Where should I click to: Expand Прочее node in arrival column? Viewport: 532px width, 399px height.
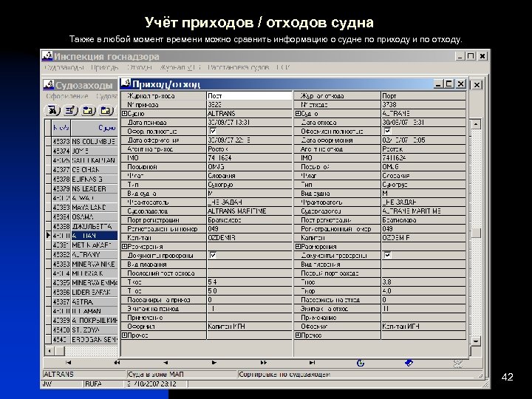[124, 335]
